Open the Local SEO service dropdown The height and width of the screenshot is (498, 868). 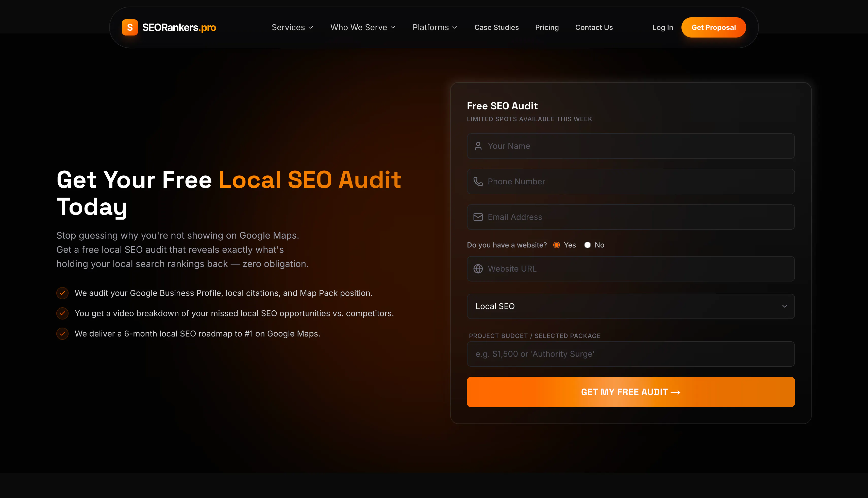630,306
